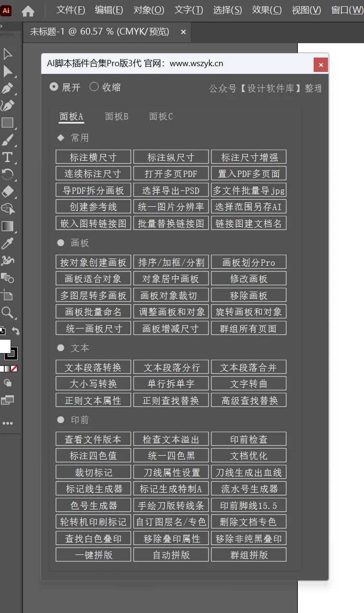364x613 pixels.
Task: Click 裁切标记 button
Action: (94, 472)
